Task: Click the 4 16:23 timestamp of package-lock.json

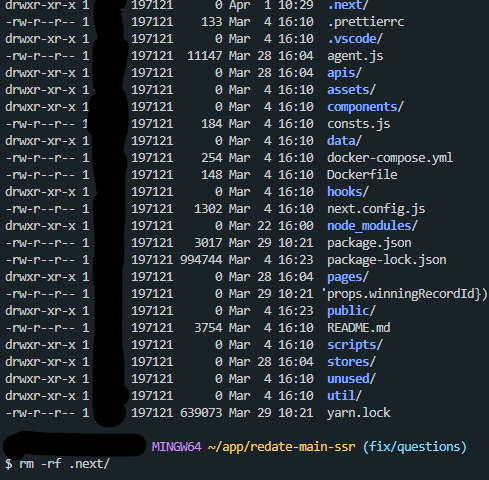Action: pos(289,260)
